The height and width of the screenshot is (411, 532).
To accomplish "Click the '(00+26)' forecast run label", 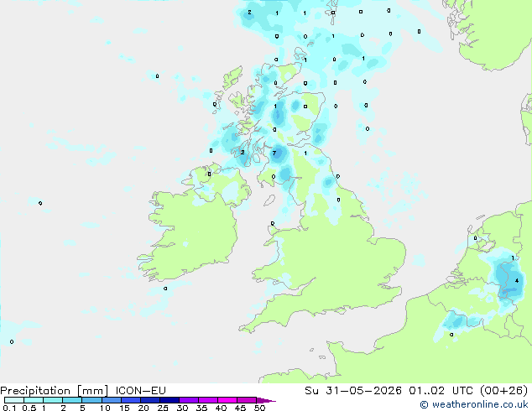I will click(x=504, y=391).
